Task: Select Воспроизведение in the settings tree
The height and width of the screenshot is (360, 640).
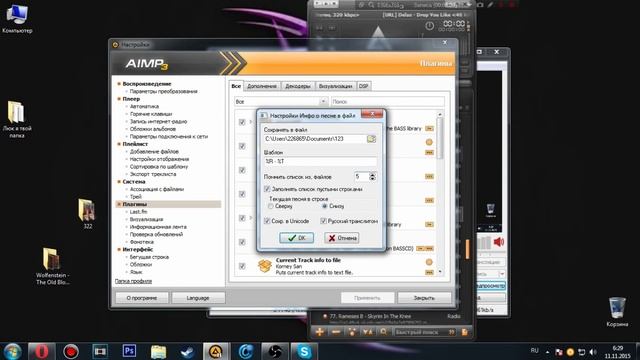Action: pos(147,84)
